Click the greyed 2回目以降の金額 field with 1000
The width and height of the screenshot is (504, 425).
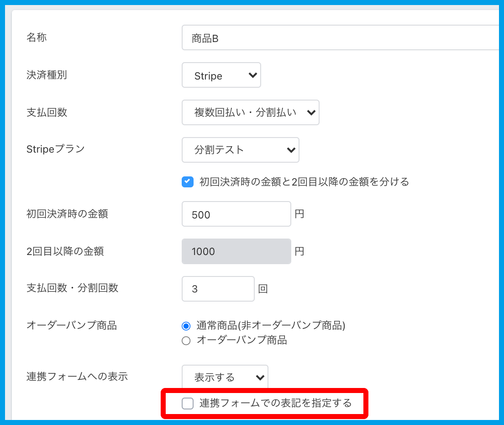tap(236, 251)
